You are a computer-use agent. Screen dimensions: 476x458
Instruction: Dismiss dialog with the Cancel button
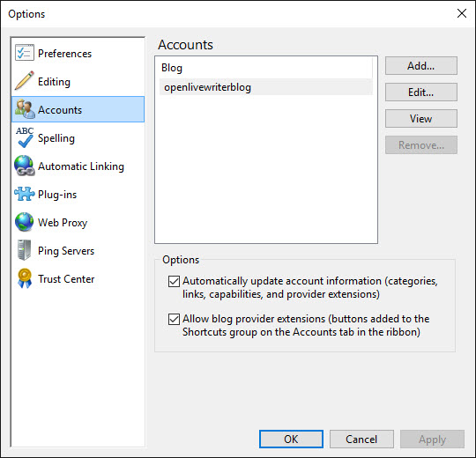pos(361,439)
